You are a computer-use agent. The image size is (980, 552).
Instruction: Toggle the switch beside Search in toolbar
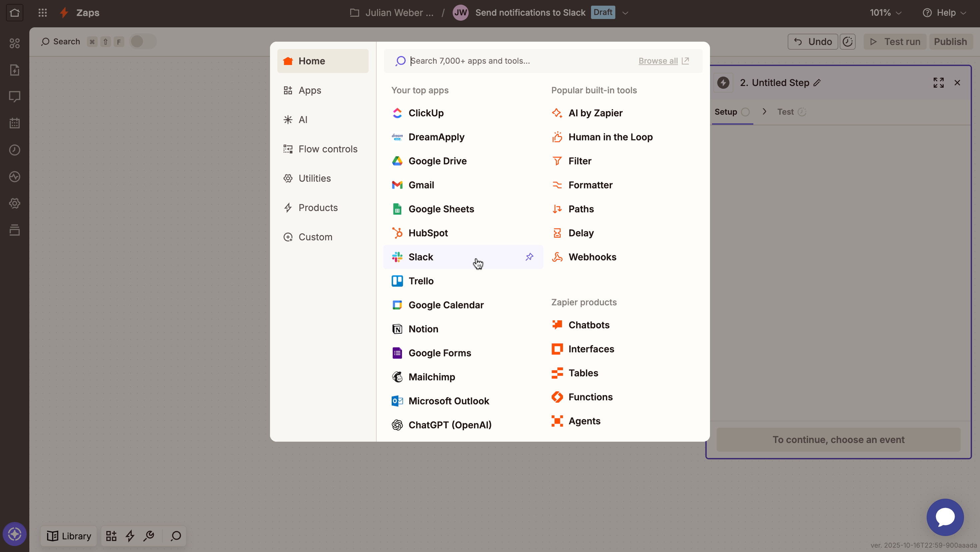(143, 41)
